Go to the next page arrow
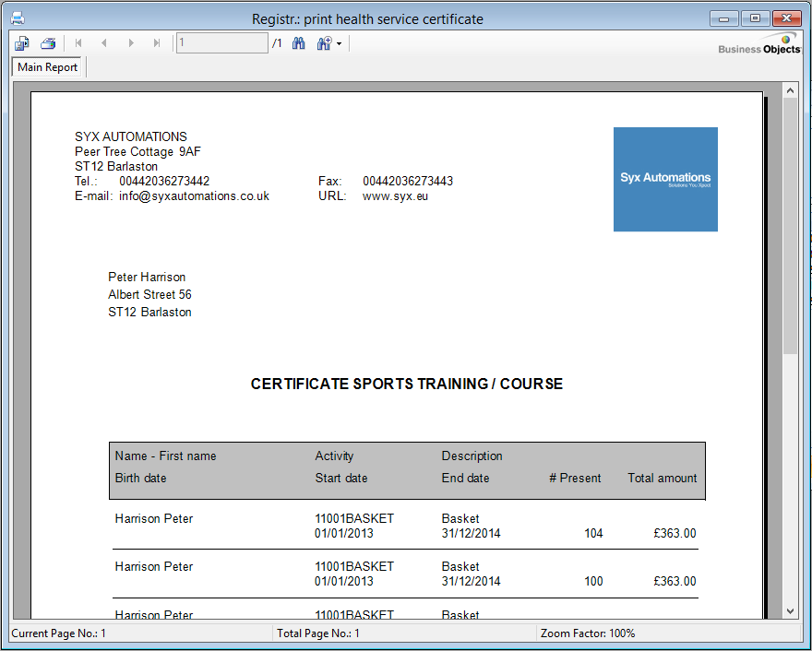 131,43
